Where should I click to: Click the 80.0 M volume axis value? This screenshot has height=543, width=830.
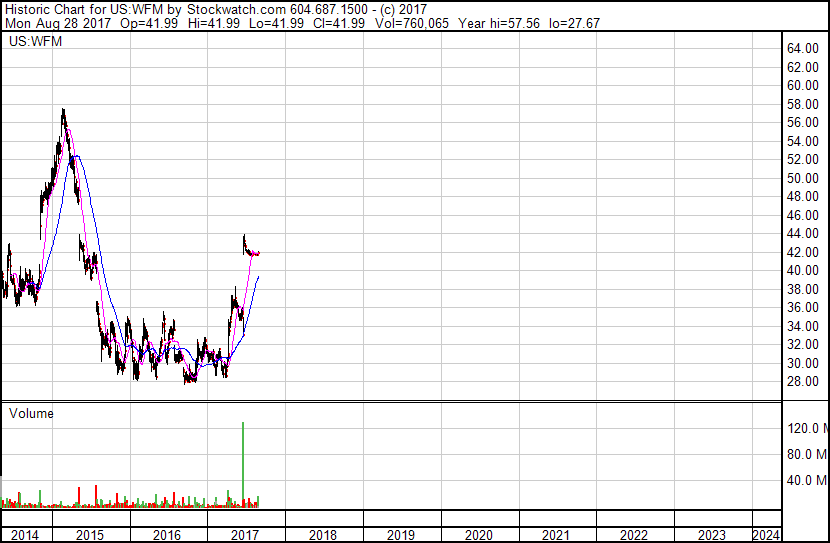[808, 454]
